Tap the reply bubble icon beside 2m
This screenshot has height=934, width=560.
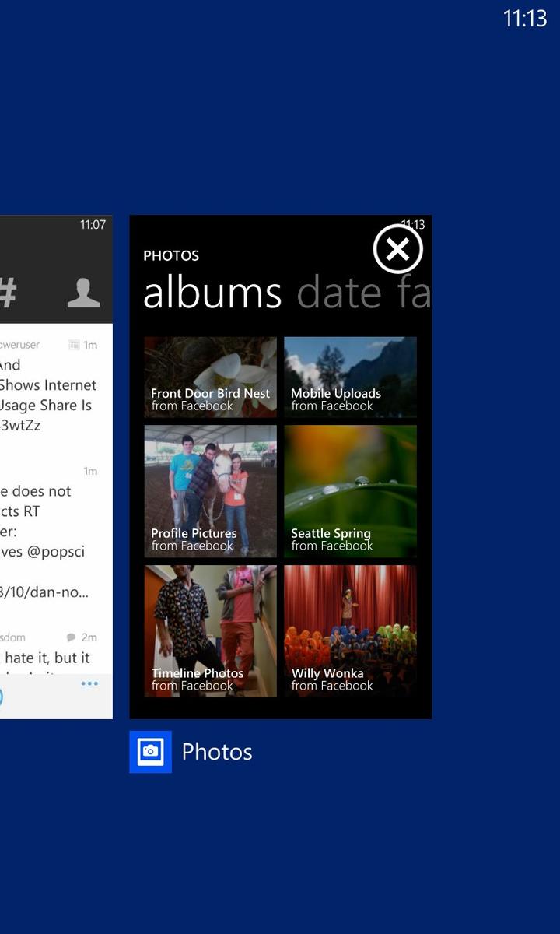point(72,637)
